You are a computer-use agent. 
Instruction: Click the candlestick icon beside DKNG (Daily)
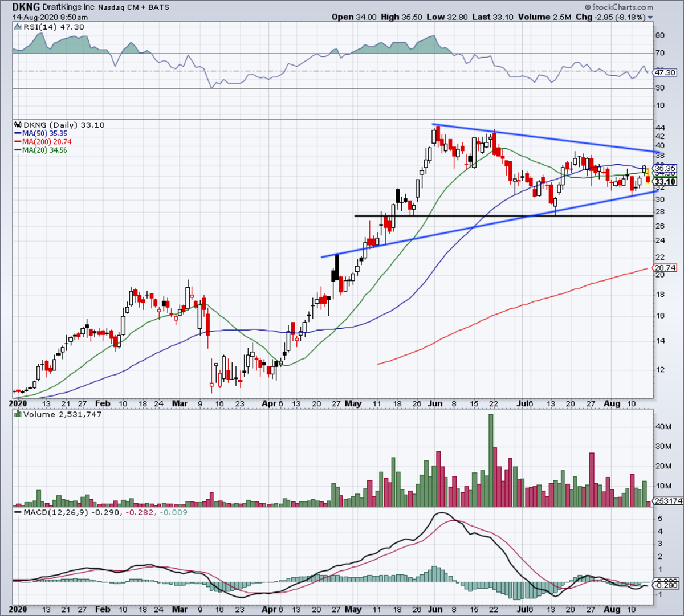point(18,125)
